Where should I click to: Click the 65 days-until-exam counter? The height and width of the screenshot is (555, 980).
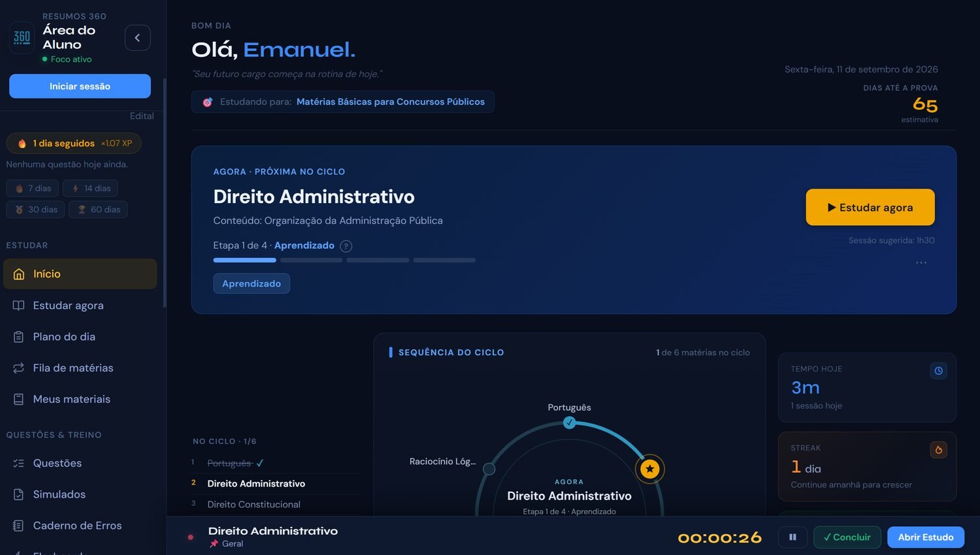point(925,104)
